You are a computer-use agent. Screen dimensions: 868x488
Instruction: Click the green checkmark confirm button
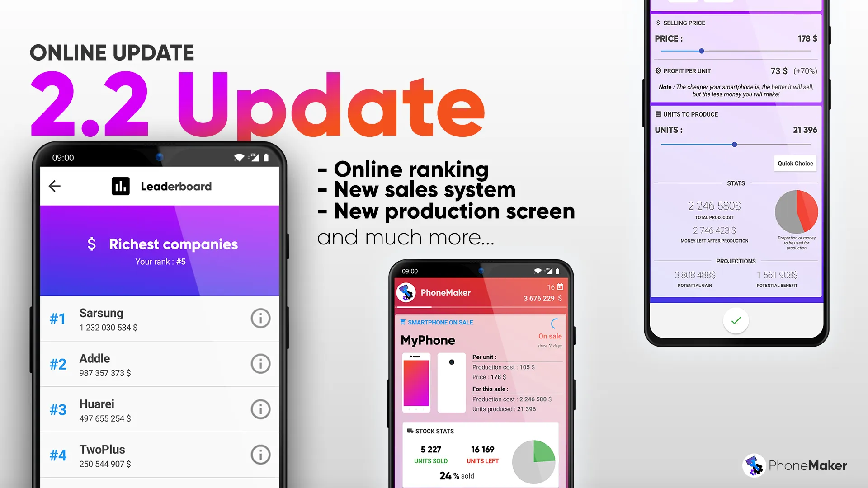pos(736,320)
